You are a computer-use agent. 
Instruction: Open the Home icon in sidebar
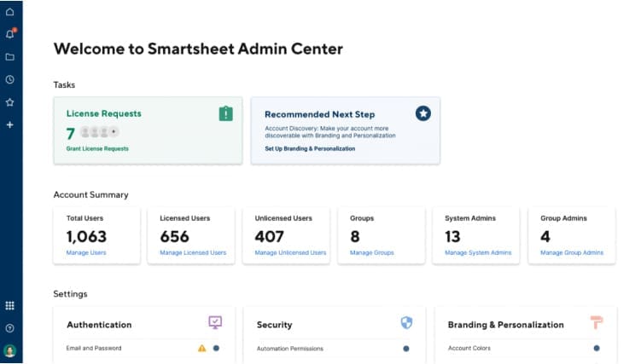(x=9, y=12)
